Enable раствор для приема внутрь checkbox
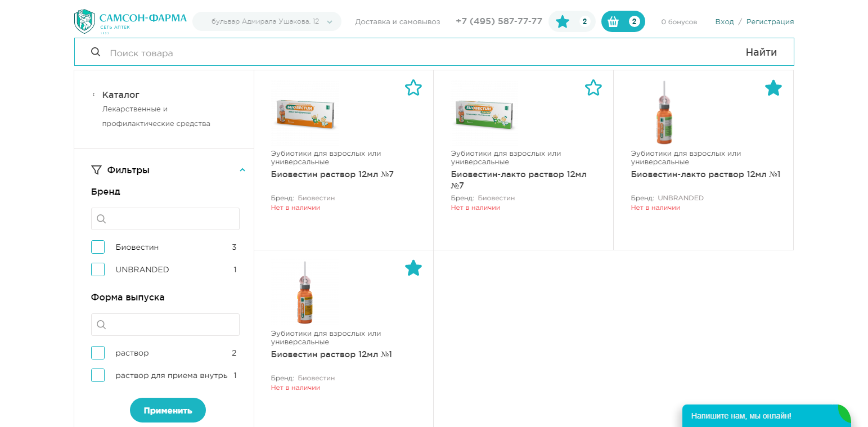This screenshot has height=427, width=868. [98, 375]
